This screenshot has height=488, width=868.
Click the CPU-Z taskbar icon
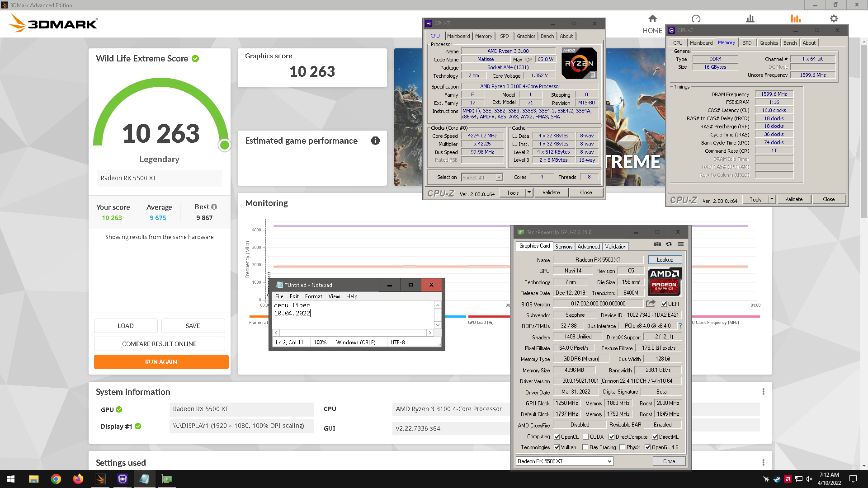(x=122, y=479)
